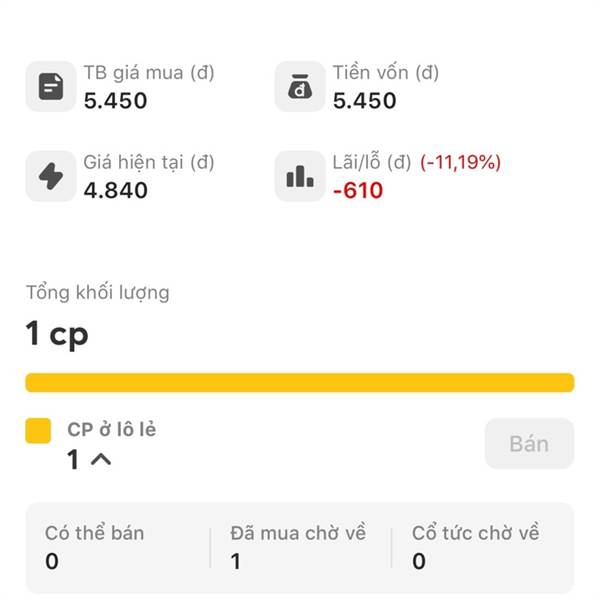Tap the red loss amount -610
Image resolution: width=600 pixels, height=600 pixels.
point(358,191)
